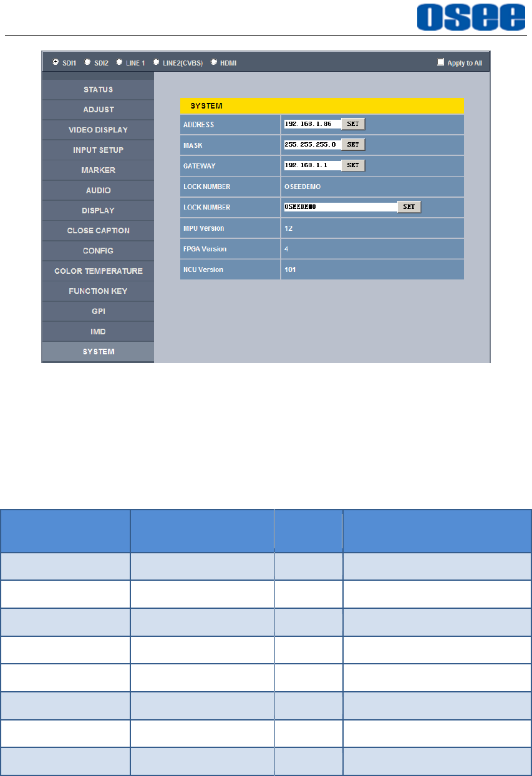The height and width of the screenshot is (776, 532).
Task: Click SET button next to MASK
Action: coord(353,145)
